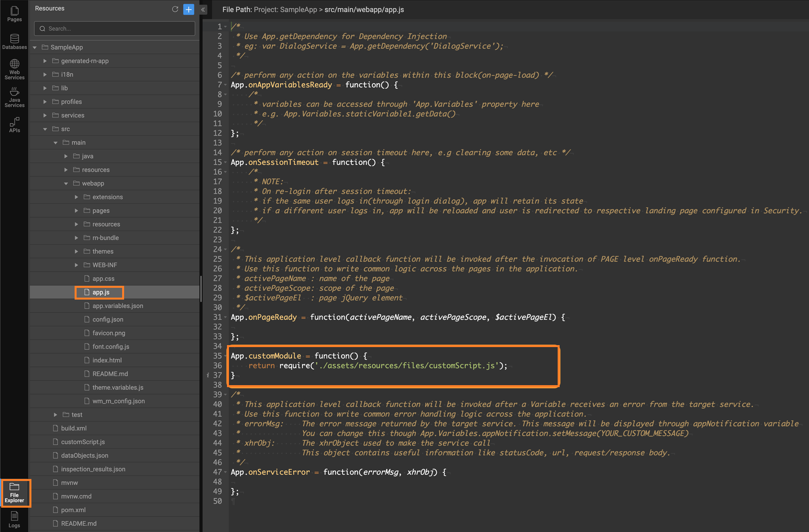The width and height of the screenshot is (809, 532).
Task: Open the customScript.js file
Action: click(x=82, y=442)
